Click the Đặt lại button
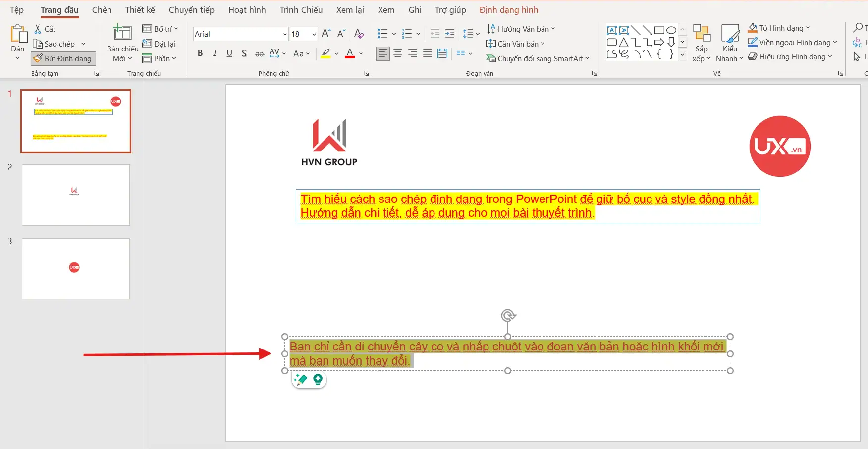This screenshot has width=868, height=449. click(x=160, y=44)
